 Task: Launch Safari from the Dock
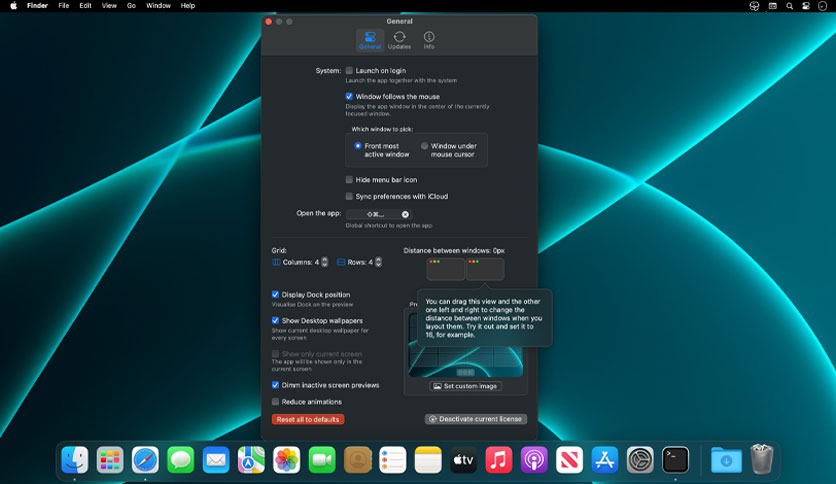145,459
